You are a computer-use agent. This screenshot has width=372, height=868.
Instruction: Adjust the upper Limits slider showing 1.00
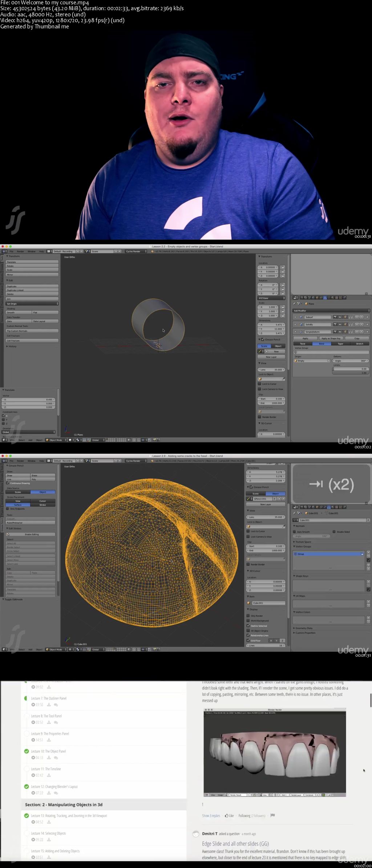point(351,373)
